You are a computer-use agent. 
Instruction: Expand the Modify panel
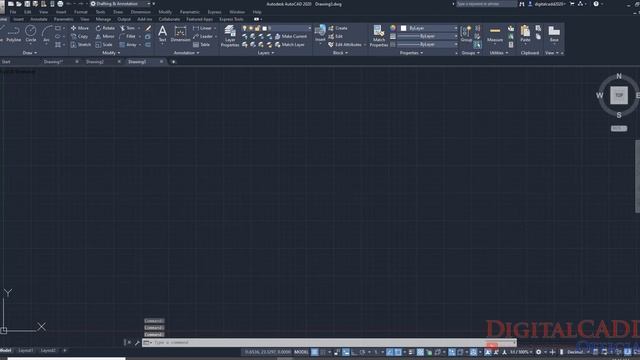pos(111,53)
